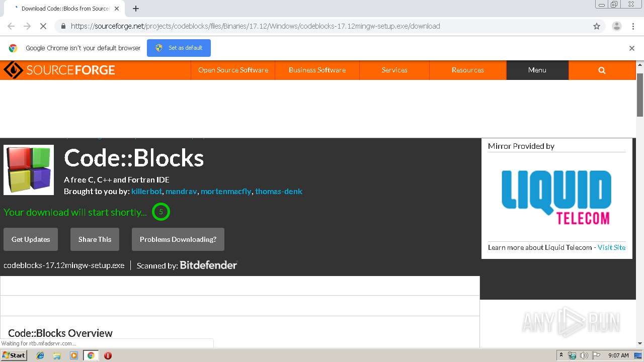Click the countdown circle showing 5
The height and width of the screenshot is (362, 644).
click(161, 212)
